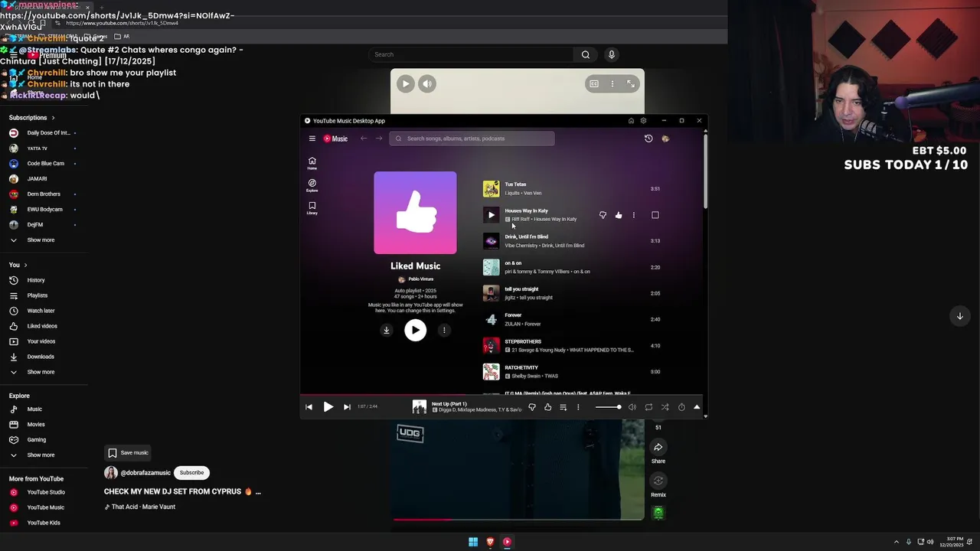Toggle repeat in the player bar
Screen dimensions: 980x551
click(x=648, y=407)
